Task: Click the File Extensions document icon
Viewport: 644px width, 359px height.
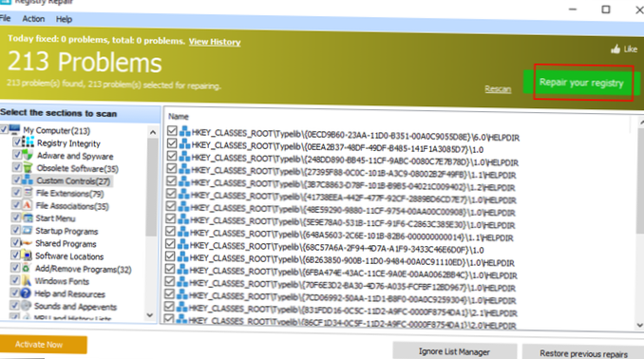Action: pyautogui.click(x=28, y=192)
